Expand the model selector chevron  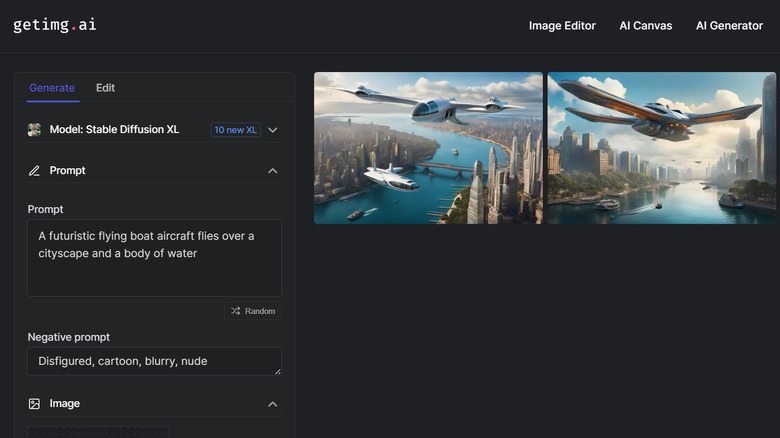[273, 130]
